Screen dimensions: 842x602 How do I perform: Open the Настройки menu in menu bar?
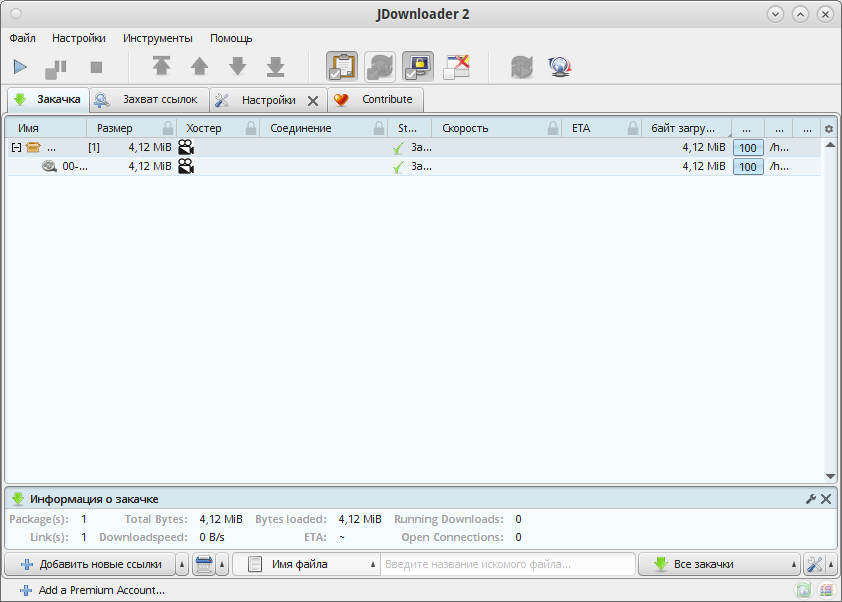coord(79,38)
